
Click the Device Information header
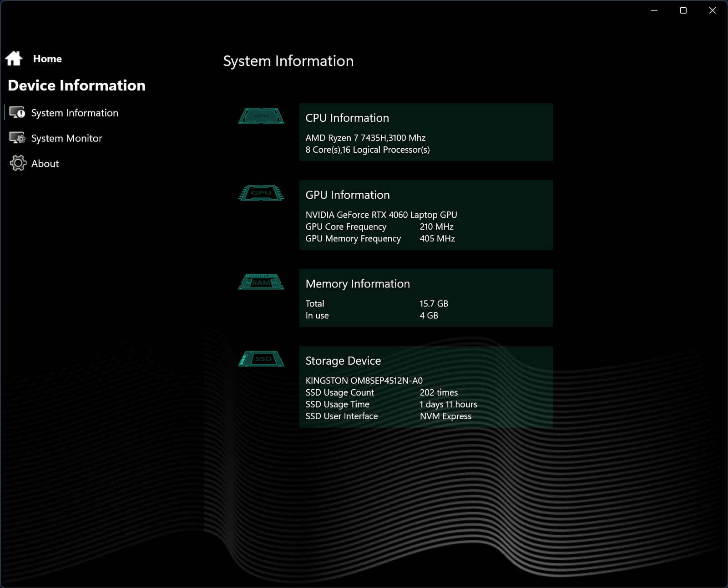coord(76,85)
